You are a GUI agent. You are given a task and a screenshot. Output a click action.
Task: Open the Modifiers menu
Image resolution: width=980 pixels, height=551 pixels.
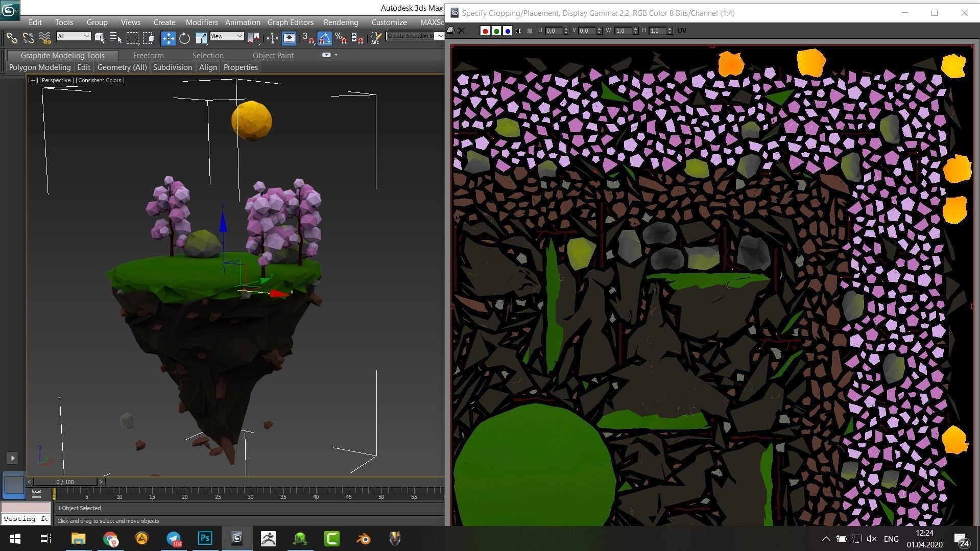point(202,22)
